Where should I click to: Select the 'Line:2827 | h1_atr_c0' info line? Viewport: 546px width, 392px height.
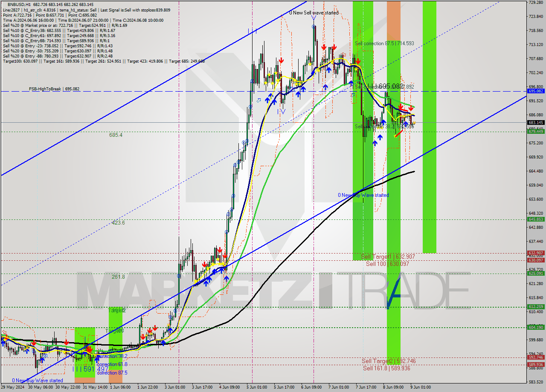tap(86, 10)
